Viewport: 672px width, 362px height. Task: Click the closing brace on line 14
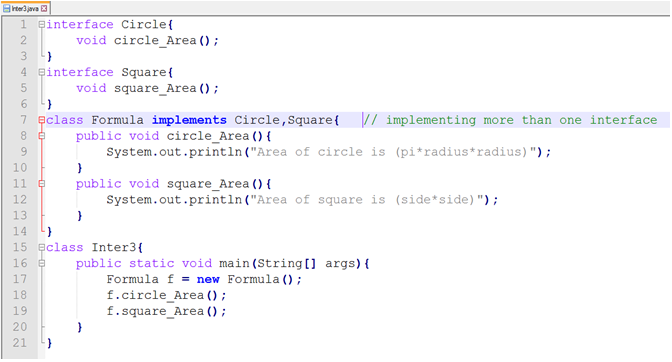coord(49,231)
